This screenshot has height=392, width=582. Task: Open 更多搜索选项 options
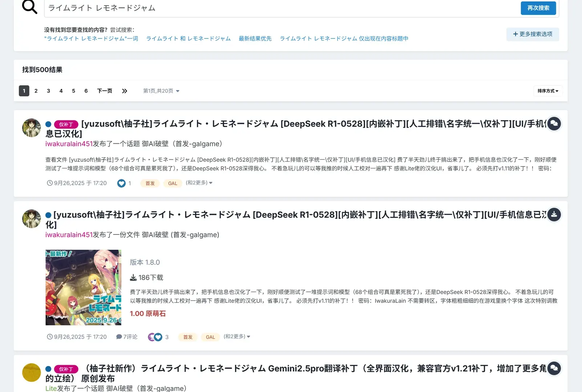[x=533, y=34]
